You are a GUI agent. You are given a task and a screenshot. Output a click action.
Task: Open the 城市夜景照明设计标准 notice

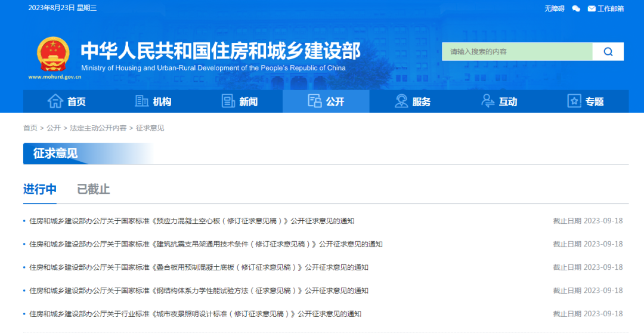(x=195, y=314)
